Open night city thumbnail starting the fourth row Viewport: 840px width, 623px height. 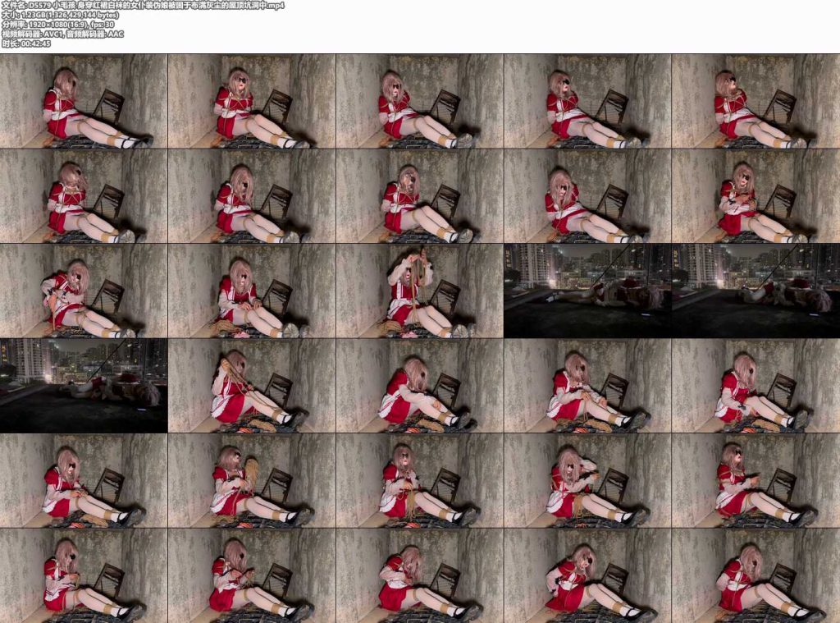(x=84, y=386)
